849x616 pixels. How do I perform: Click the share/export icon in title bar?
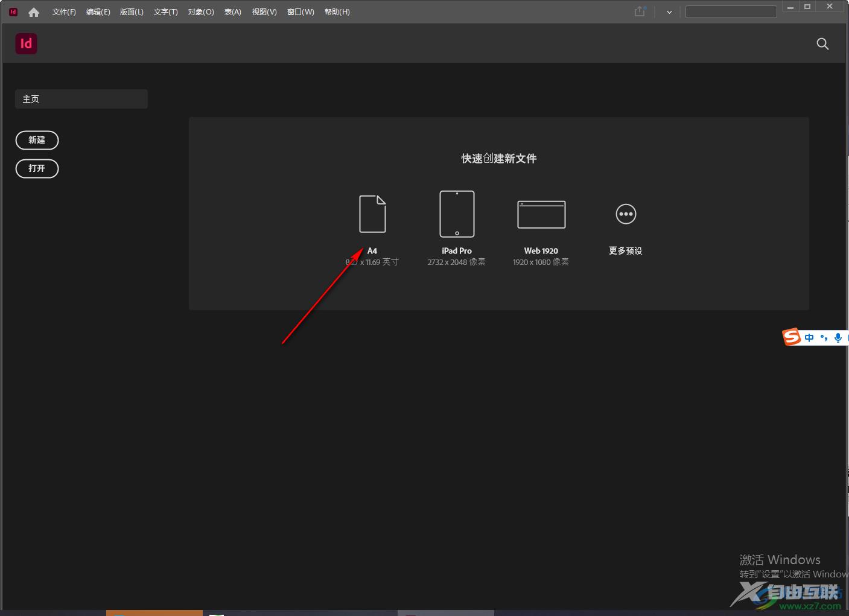tap(640, 11)
